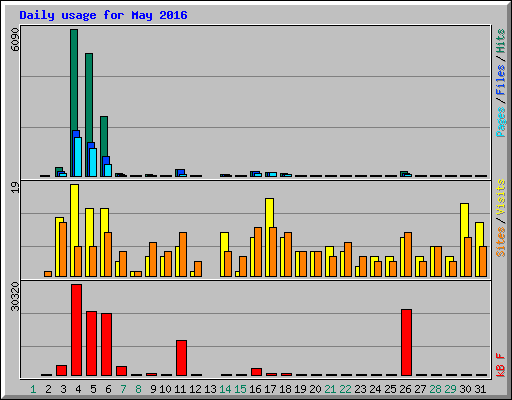The width and height of the screenshot is (512, 400).
Task: Click the day label 16
Action: pos(255,389)
